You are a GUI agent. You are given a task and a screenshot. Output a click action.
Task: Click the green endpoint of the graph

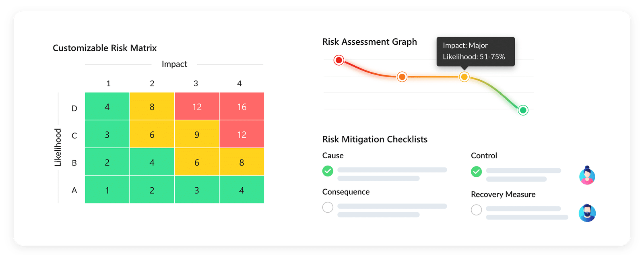point(523,110)
